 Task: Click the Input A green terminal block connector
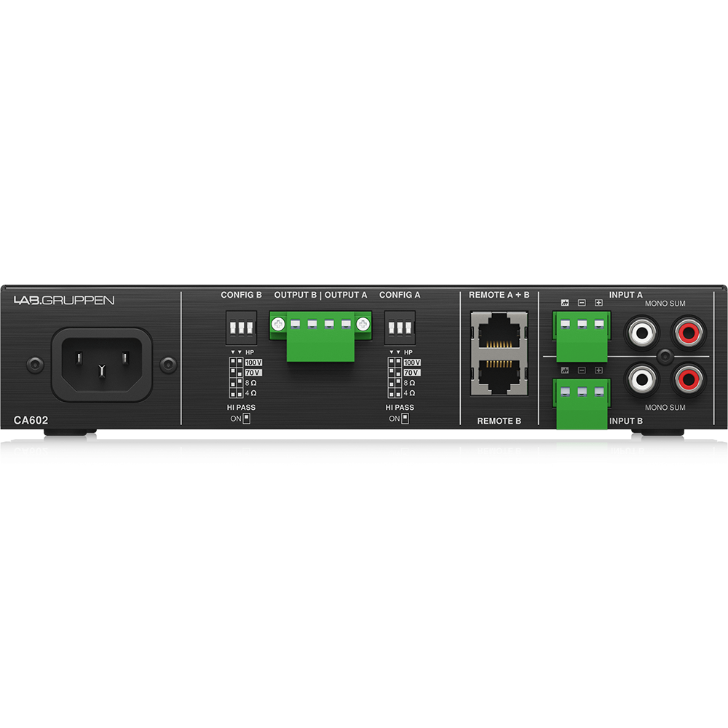point(581,333)
